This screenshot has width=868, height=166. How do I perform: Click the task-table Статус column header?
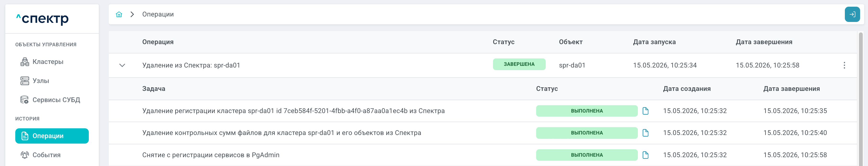pyautogui.click(x=547, y=89)
